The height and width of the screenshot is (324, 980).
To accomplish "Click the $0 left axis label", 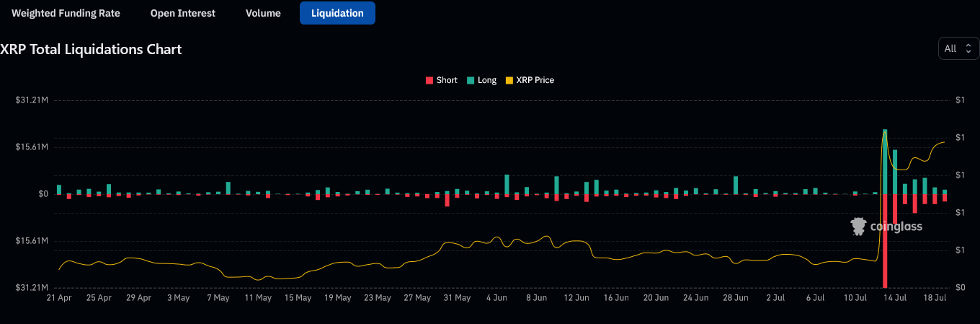I will [43, 194].
